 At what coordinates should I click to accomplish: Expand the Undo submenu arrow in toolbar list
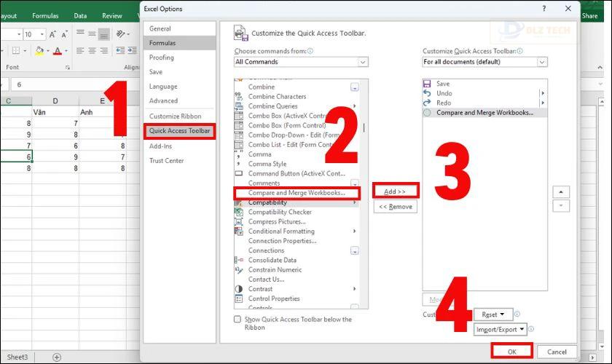point(543,93)
